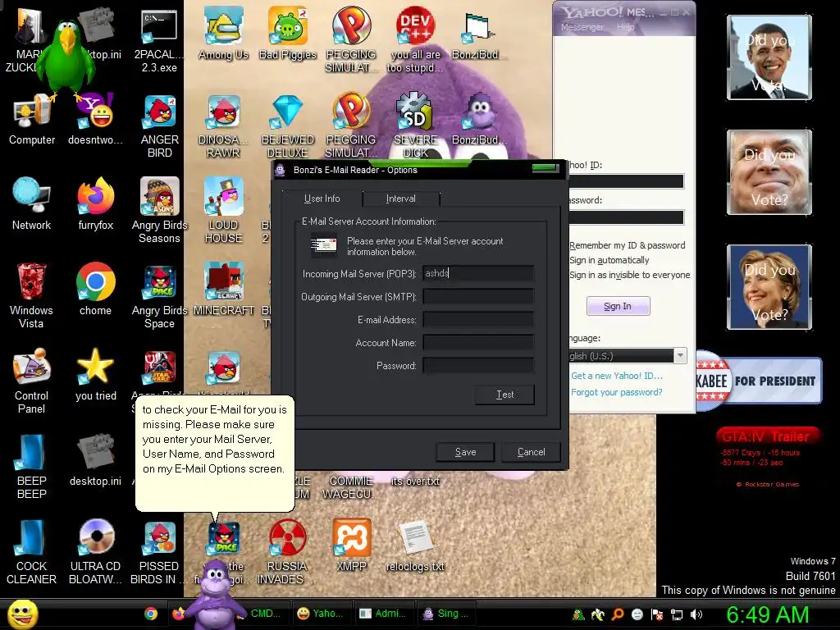Select the DINOSA... RAWR desktop icon
The width and height of the screenshot is (840, 630).
(x=223, y=126)
